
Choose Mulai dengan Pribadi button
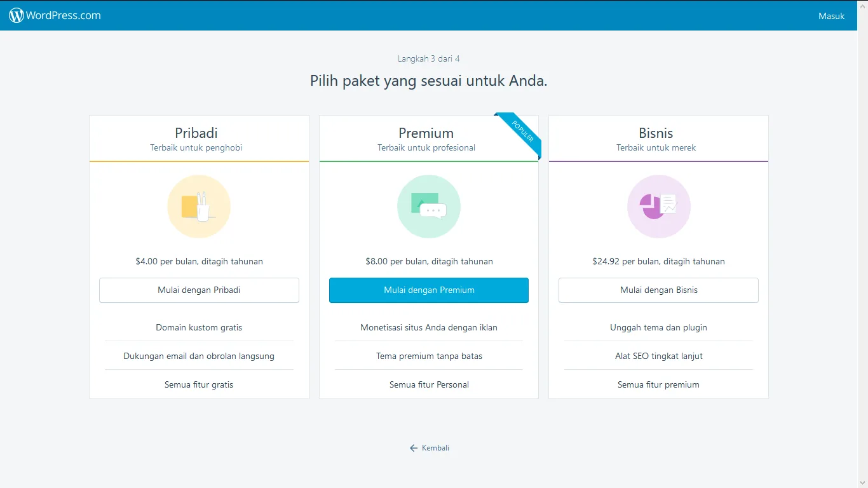[x=199, y=290]
